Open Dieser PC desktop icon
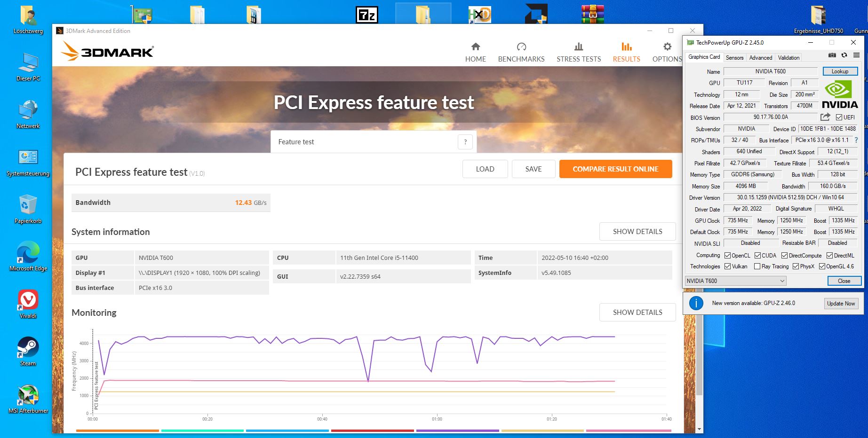 (28, 67)
